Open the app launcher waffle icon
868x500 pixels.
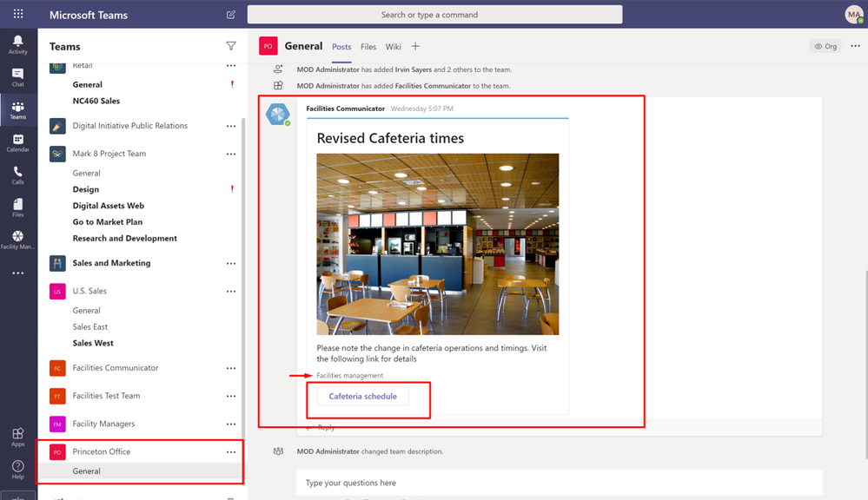click(x=18, y=14)
